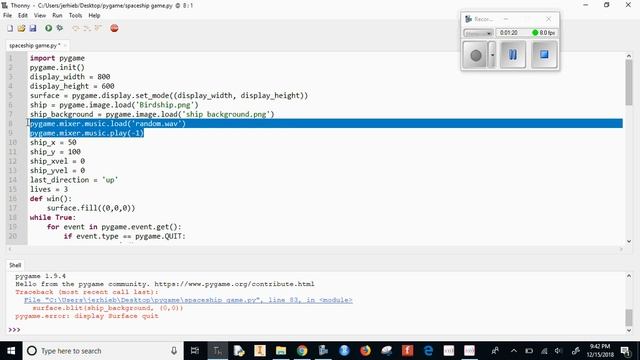Switch to the Shell tab
The height and width of the screenshot is (360, 640).
15,265
